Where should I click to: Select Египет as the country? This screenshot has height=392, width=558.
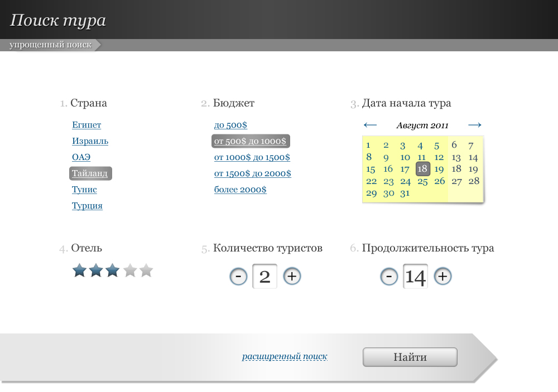(86, 125)
